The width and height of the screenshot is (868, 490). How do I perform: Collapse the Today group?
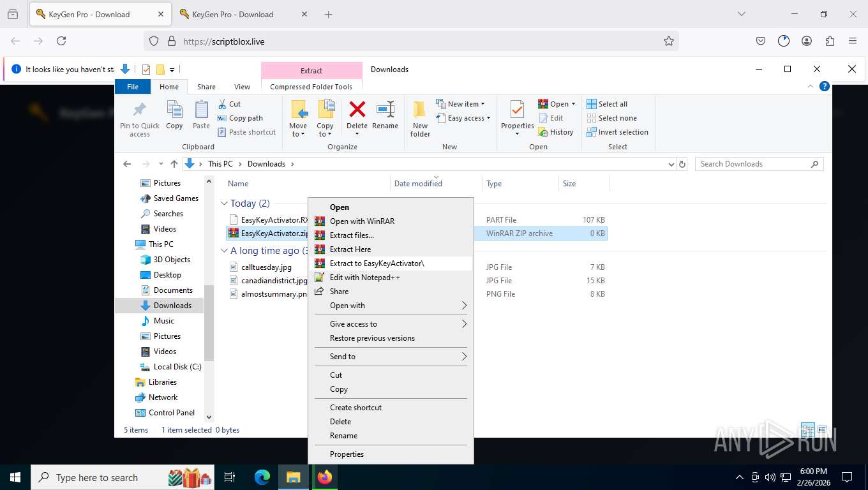pyautogui.click(x=224, y=204)
